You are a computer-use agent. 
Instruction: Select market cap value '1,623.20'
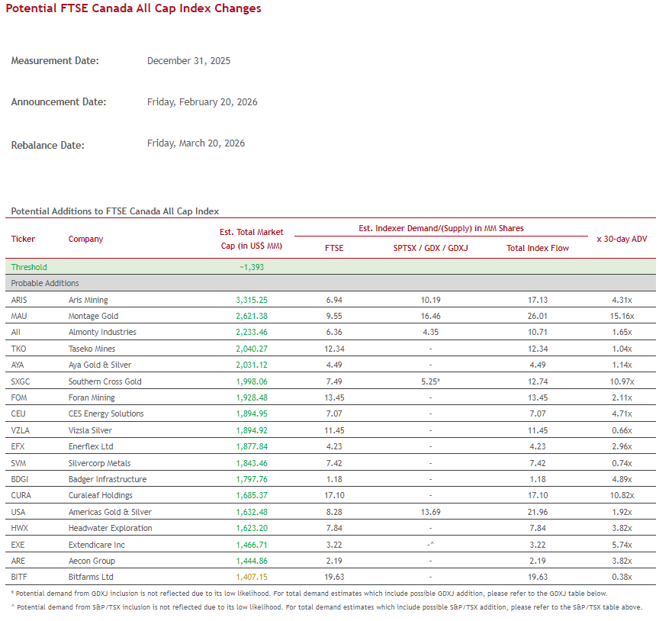pos(252,528)
